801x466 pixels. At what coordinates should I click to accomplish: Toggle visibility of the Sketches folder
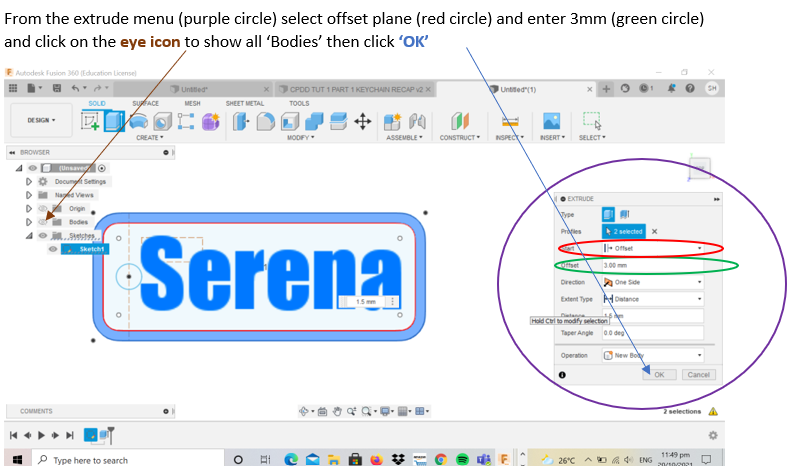click(43, 236)
